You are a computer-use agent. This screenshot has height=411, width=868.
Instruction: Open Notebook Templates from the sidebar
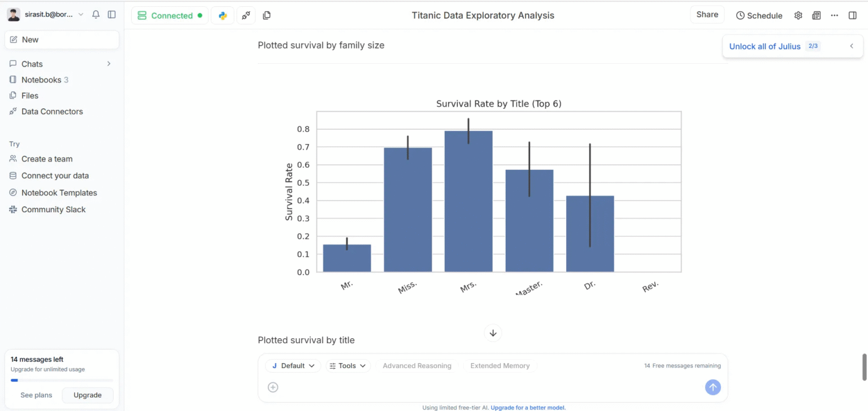58,193
